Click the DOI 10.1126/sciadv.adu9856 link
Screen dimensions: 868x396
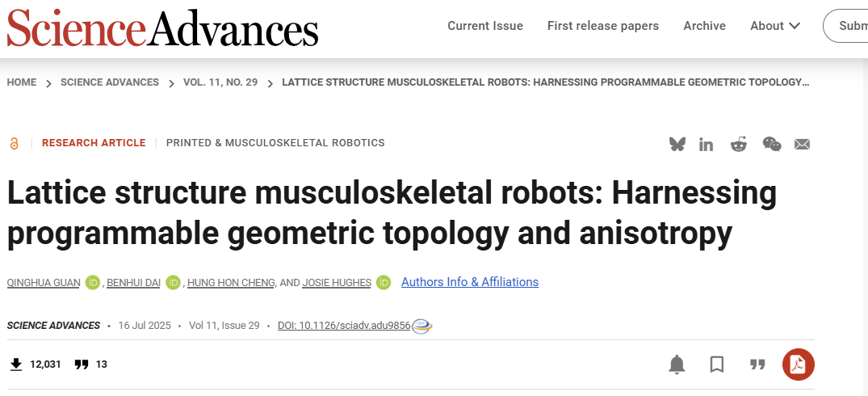[344, 326]
